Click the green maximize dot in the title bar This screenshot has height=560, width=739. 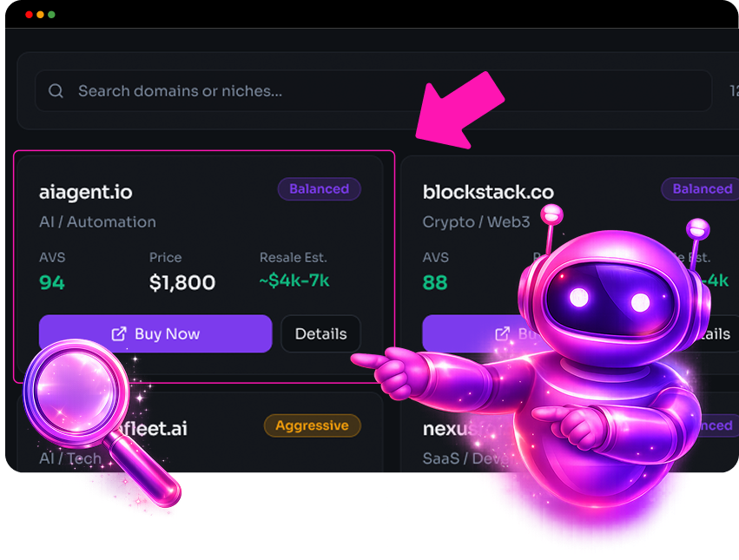tap(51, 15)
